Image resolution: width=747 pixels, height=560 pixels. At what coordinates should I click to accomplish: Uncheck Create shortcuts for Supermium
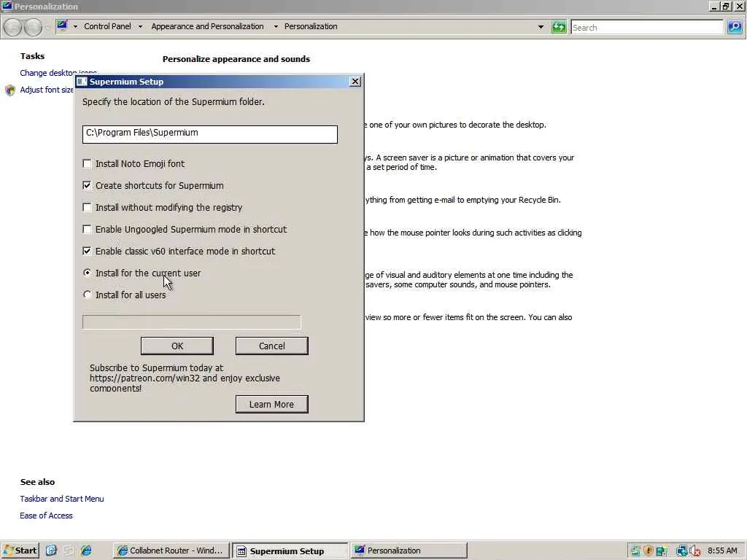point(87,186)
